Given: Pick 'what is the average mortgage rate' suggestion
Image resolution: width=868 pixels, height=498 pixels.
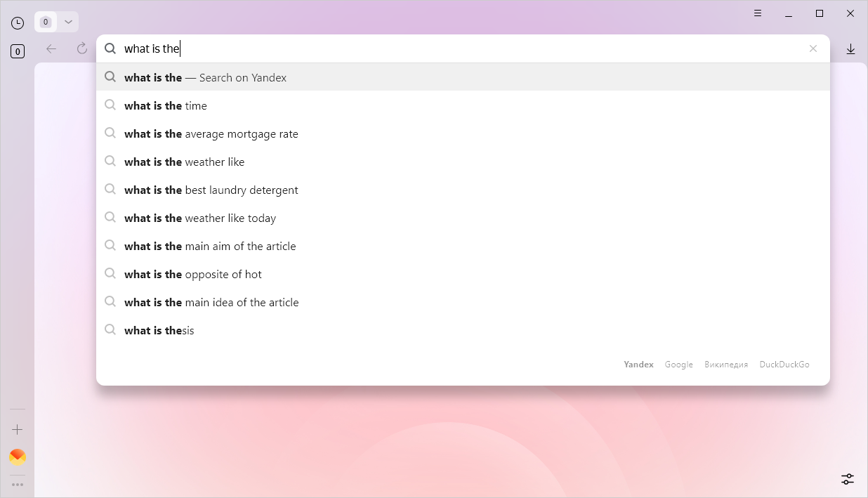Looking at the screenshot, I should pyautogui.click(x=211, y=133).
